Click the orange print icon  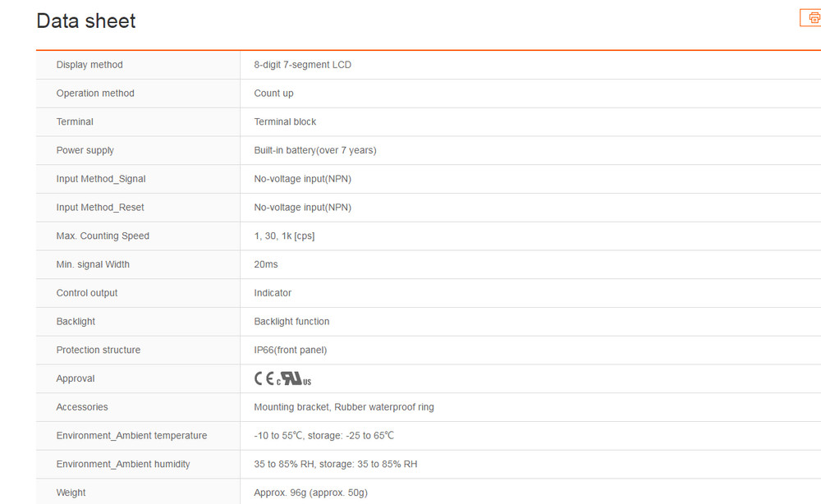[812, 17]
